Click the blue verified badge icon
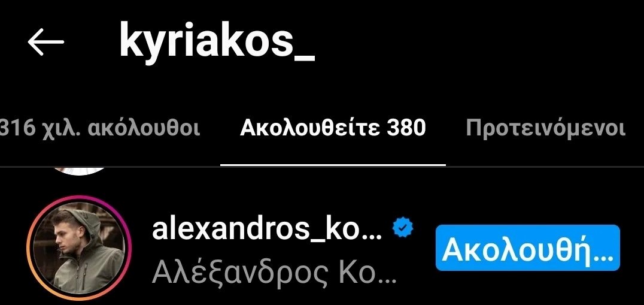The height and width of the screenshot is (305, 644). [x=403, y=228]
